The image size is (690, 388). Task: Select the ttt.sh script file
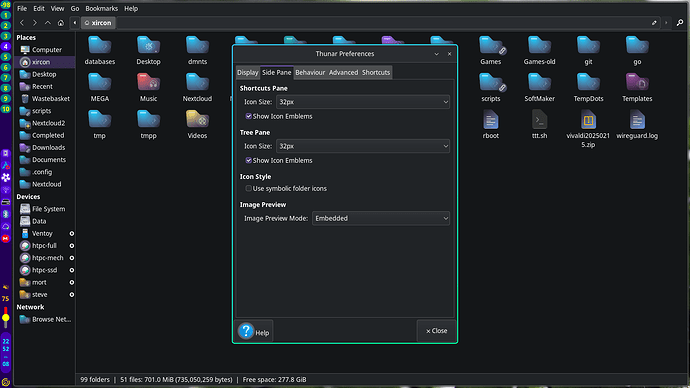tap(540, 125)
